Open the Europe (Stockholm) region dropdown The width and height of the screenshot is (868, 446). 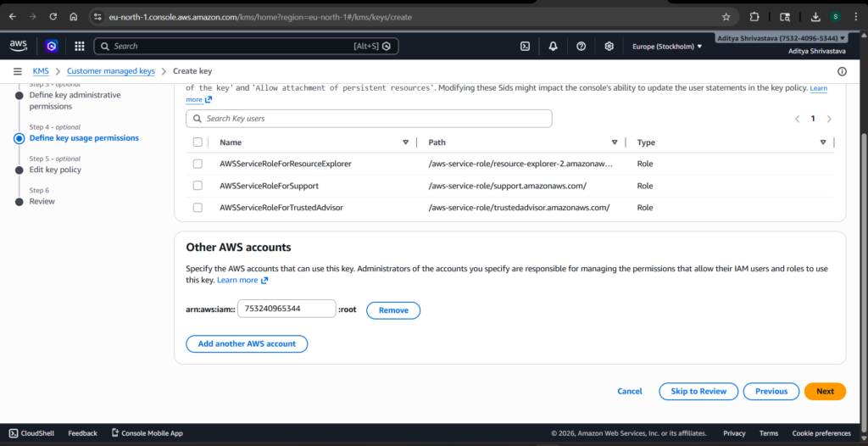[667, 47]
